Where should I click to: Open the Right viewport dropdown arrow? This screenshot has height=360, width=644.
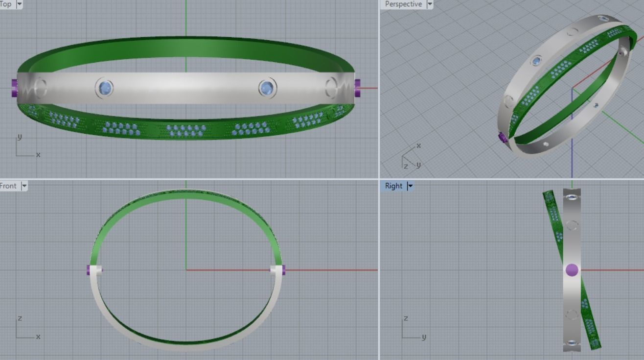point(410,186)
